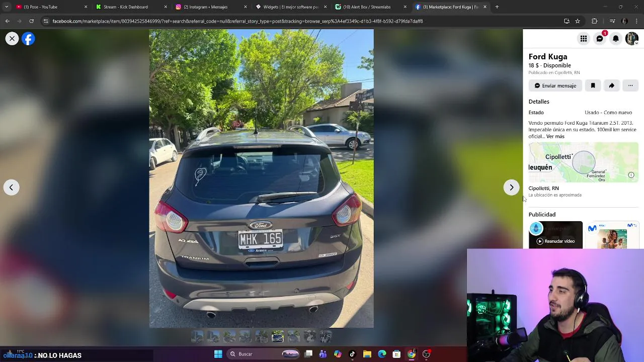This screenshot has height=362, width=644.
Task: Open the notifications bell icon
Action: point(616,39)
